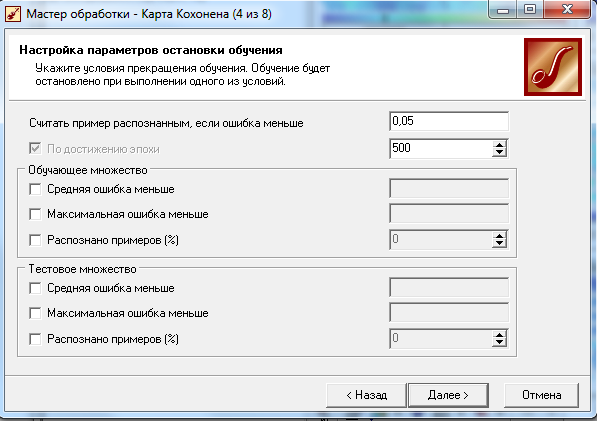597x421 pixels.
Task: Click the error threshold field showing 0,05
Action: point(449,121)
